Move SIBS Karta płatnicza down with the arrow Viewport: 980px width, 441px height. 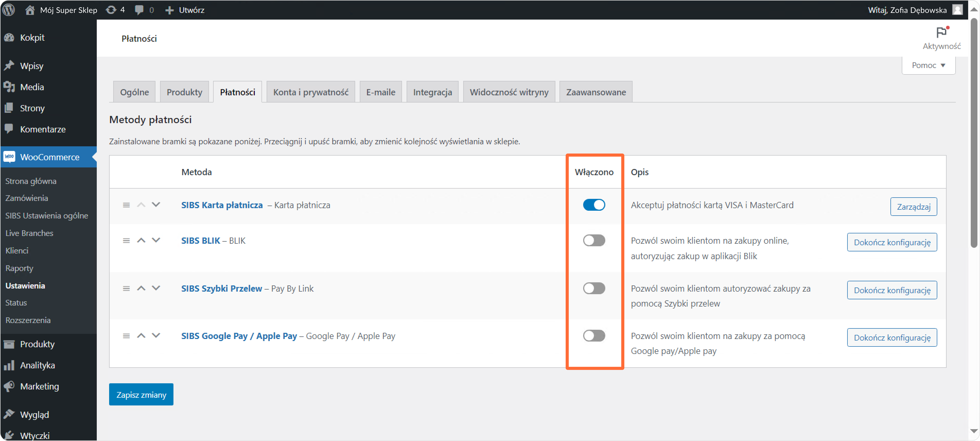coord(156,205)
